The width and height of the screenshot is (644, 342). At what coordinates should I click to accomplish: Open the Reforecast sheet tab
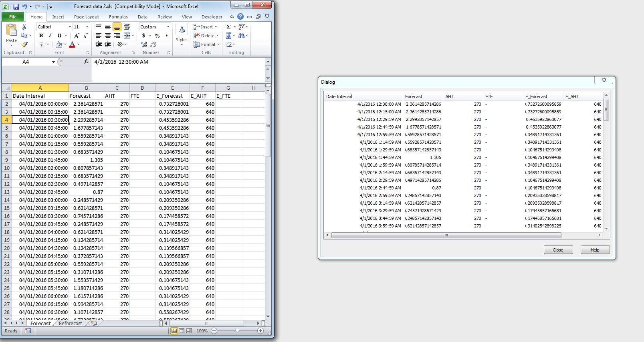coord(70,323)
